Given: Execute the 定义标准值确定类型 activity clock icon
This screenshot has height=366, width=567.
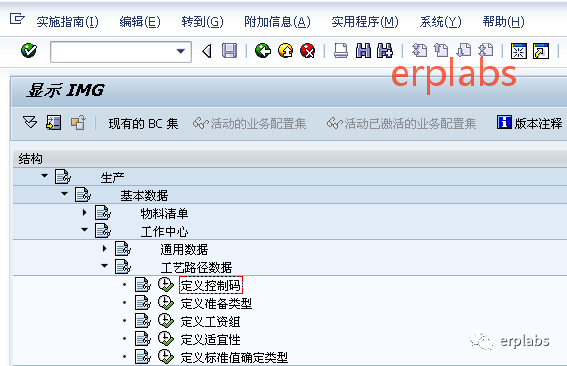Looking at the screenshot, I should coord(166,357).
